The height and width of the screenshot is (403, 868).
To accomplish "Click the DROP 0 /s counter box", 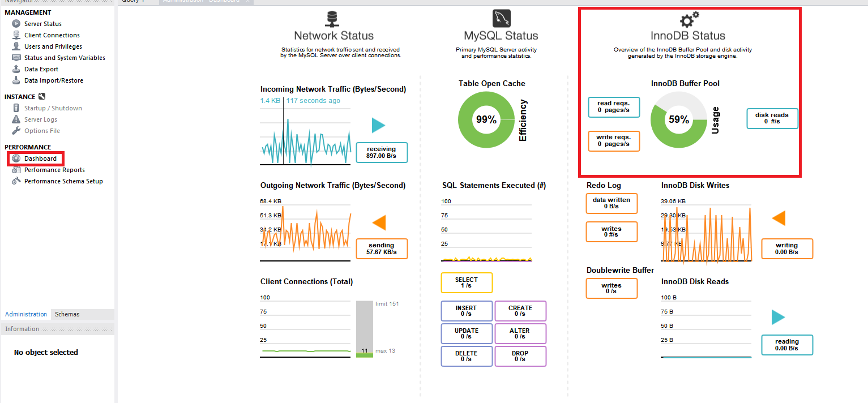I will tap(520, 357).
